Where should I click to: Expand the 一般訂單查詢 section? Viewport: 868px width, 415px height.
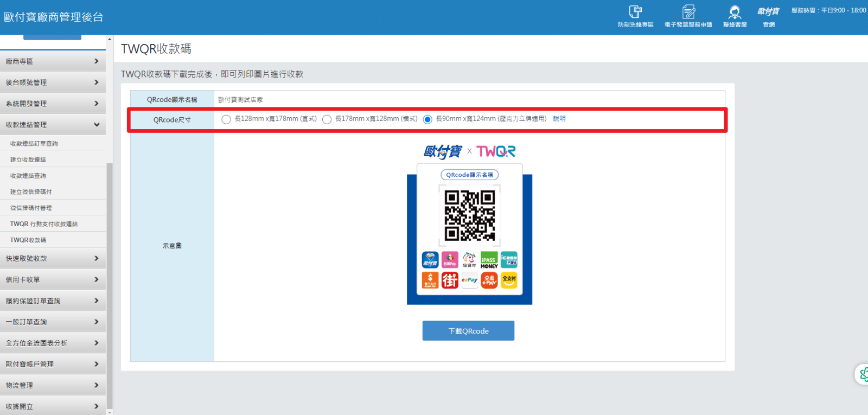(x=53, y=322)
